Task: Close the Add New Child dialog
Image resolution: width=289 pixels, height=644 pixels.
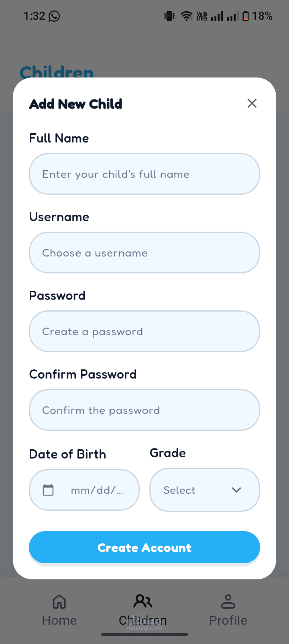Action: pyautogui.click(x=252, y=103)
